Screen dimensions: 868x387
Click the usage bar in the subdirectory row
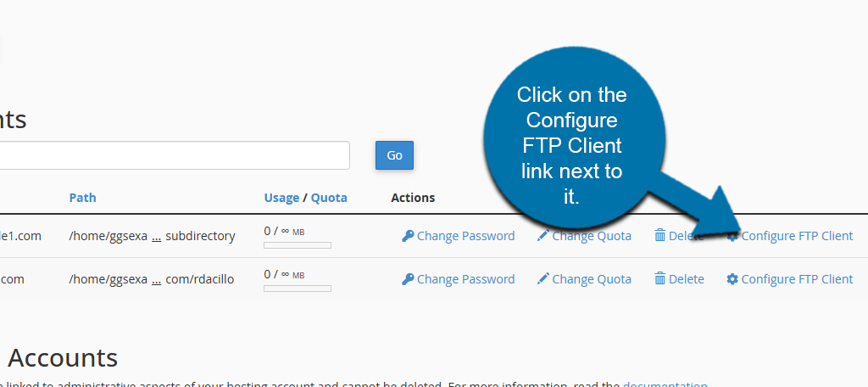click(x=298, y=245)
